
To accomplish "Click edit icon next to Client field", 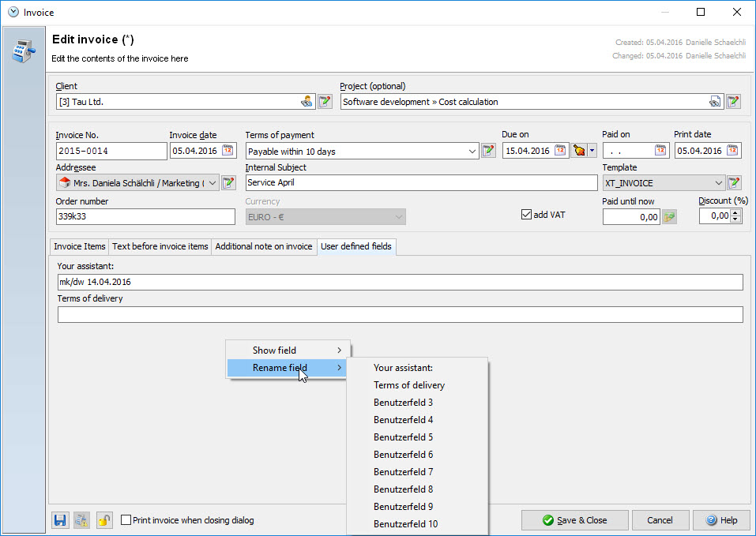I will [324, 102].
